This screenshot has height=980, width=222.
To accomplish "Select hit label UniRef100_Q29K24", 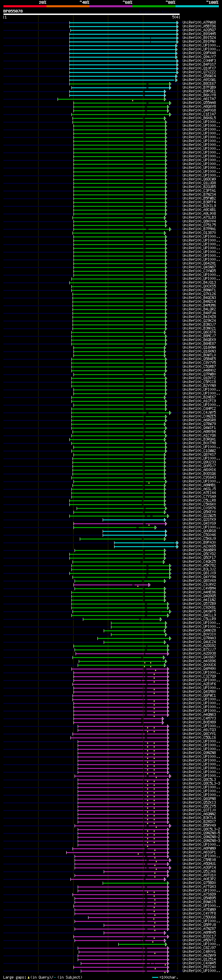I will [x=199, y=321].
